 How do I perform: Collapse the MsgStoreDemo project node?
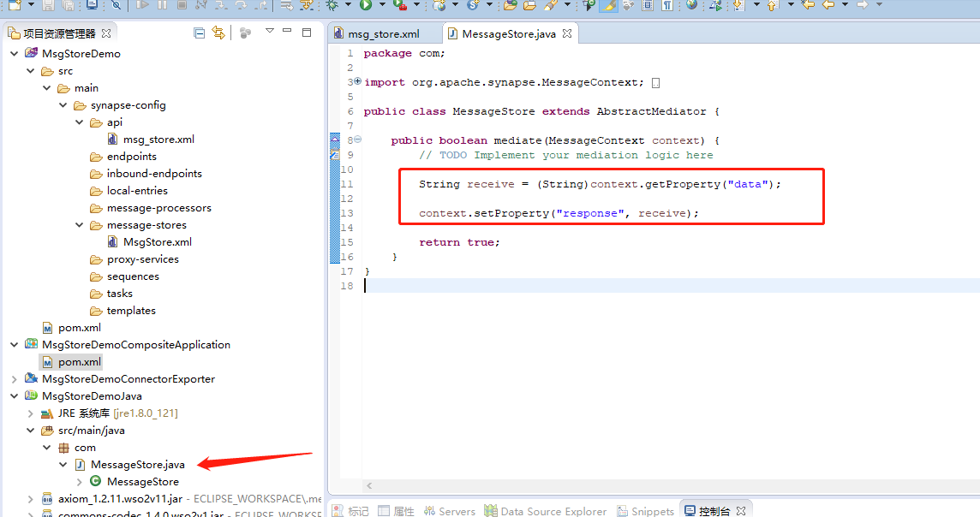[x=15, y=54]
